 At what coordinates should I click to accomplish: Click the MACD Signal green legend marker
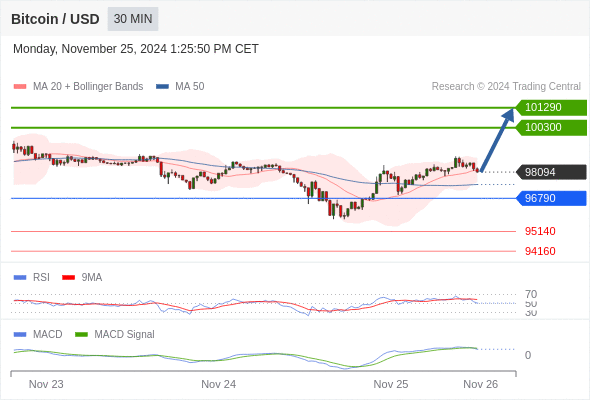[81, 335]
